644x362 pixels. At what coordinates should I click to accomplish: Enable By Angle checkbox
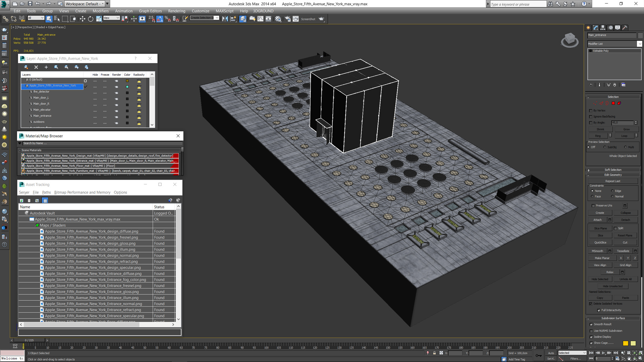(591, 123)
